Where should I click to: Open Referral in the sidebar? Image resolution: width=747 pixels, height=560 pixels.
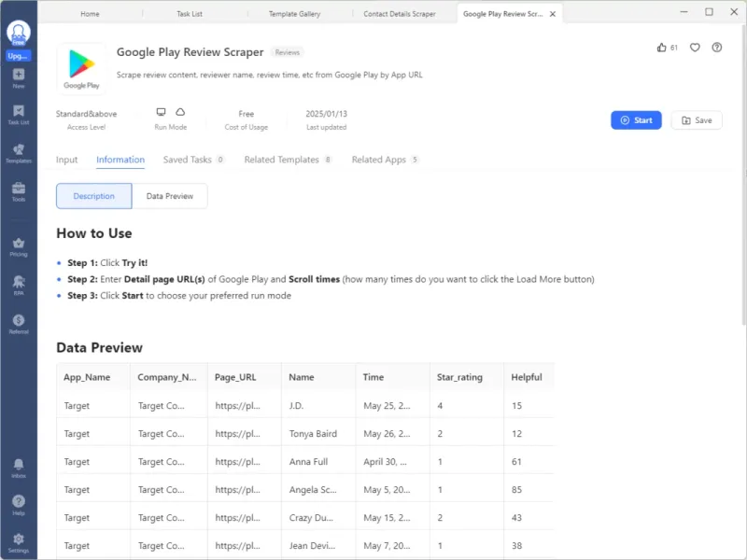[19, 325]
